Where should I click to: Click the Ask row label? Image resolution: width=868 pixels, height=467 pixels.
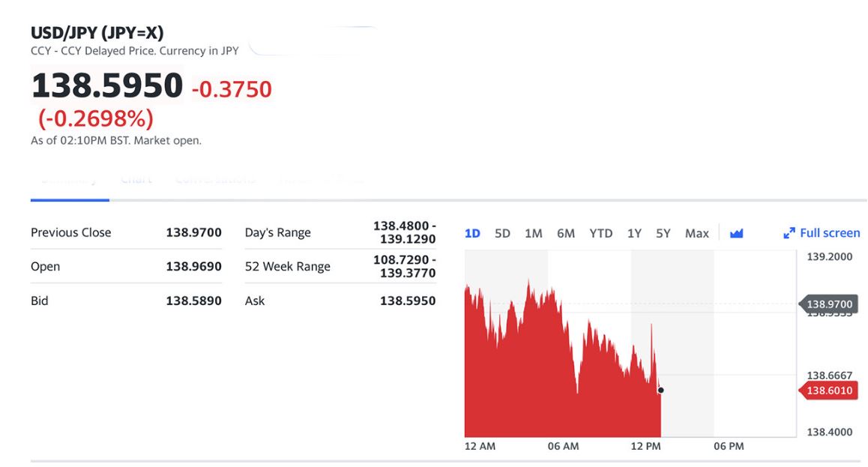[x=255, y=301]
